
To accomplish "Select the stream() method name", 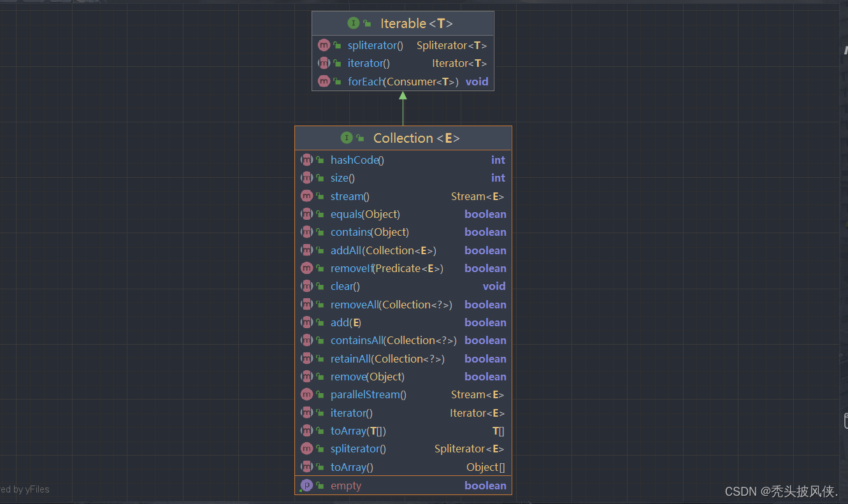I will click(350, 196).
